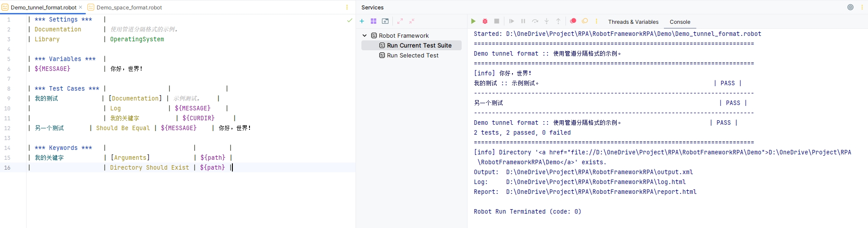Click output.xml path in console
This screenshot has width=868, height=228.
[x=600, y=172]
